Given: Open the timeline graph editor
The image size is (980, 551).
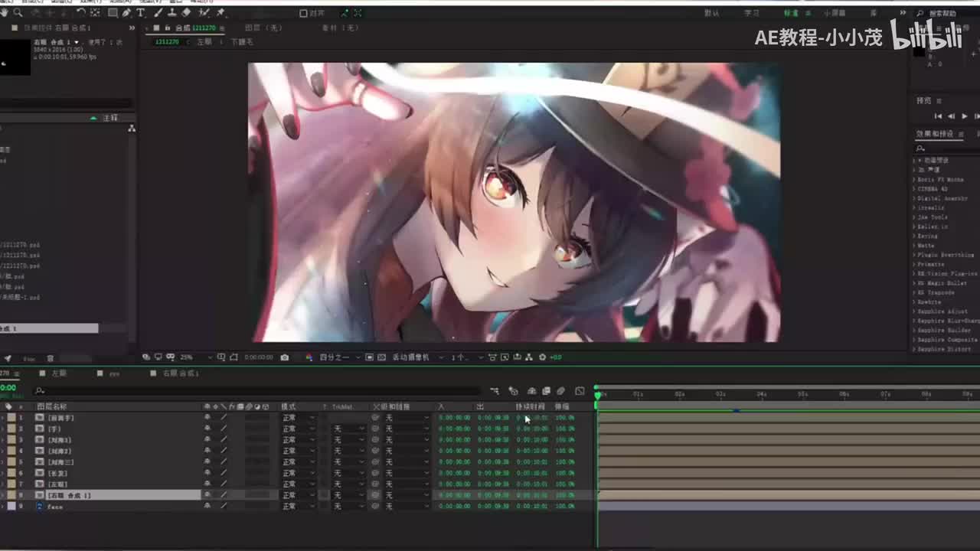Looking at the screenshot, I should pos(580,391).
